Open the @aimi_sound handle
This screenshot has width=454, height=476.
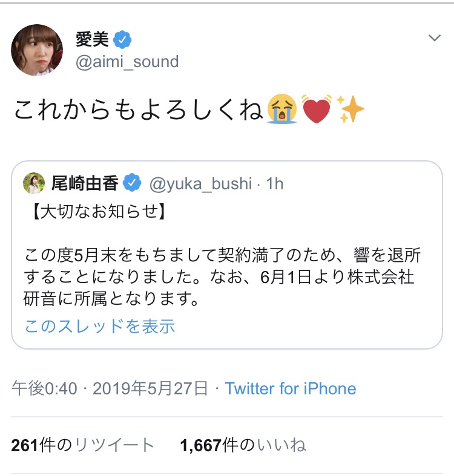pos(127,61)
